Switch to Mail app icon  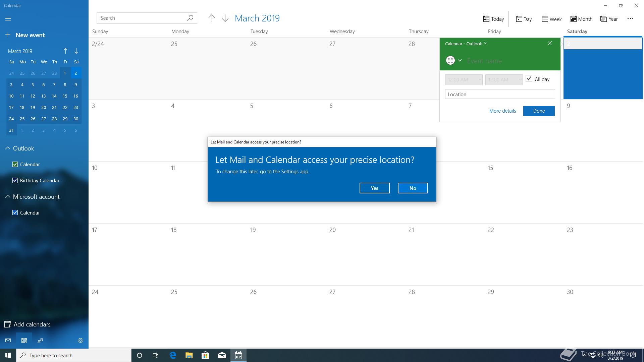pyautogui.click(x=8, y=341)
